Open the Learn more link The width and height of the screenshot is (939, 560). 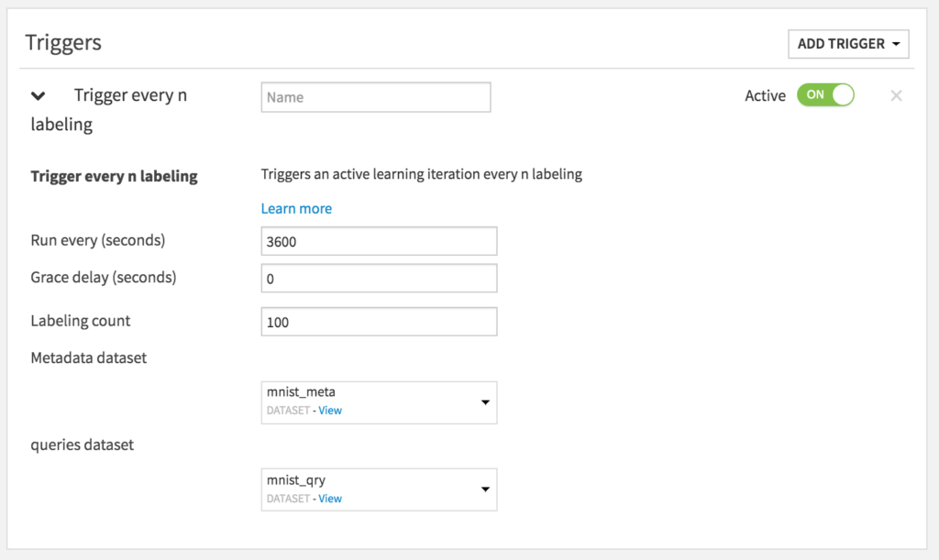coord(296,209)
